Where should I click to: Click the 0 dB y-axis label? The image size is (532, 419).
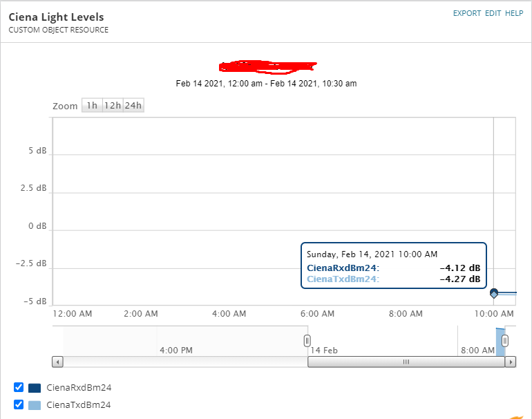[x=37, y=226]
